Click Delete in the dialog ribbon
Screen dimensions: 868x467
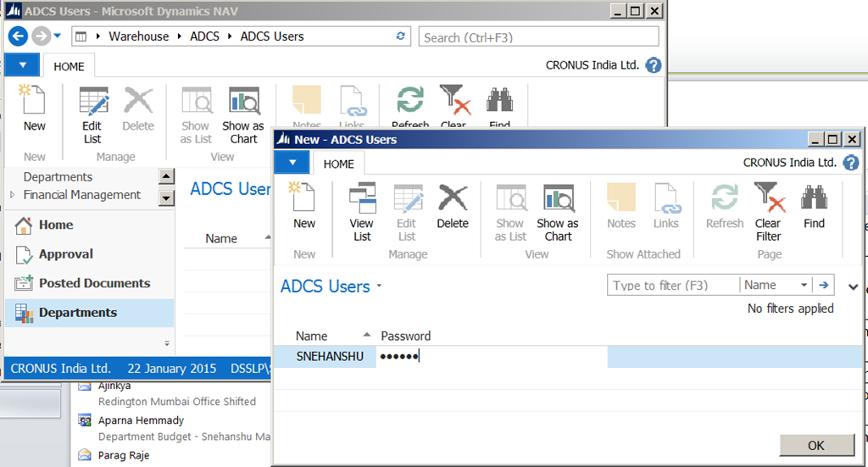pyautogui.click(x=453, y=206)
